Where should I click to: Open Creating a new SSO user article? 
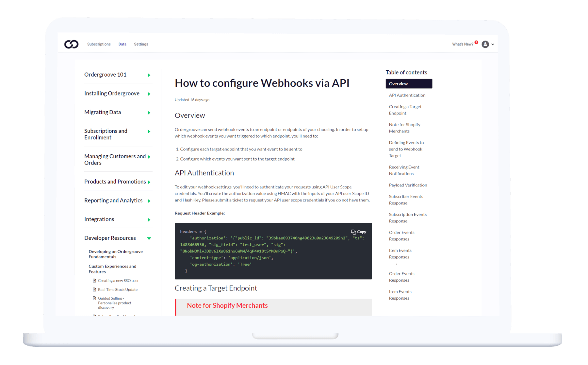(118, 281)
